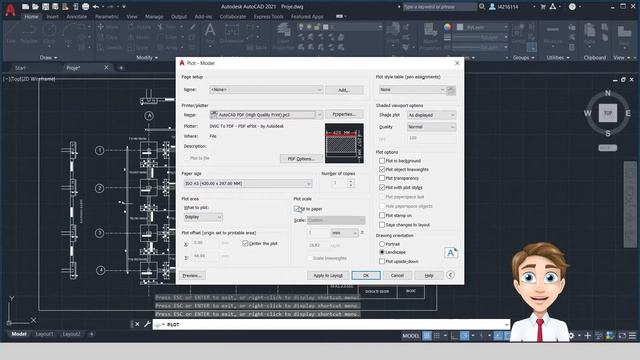Click the workspace gear icon in status bar

[571, 336]
